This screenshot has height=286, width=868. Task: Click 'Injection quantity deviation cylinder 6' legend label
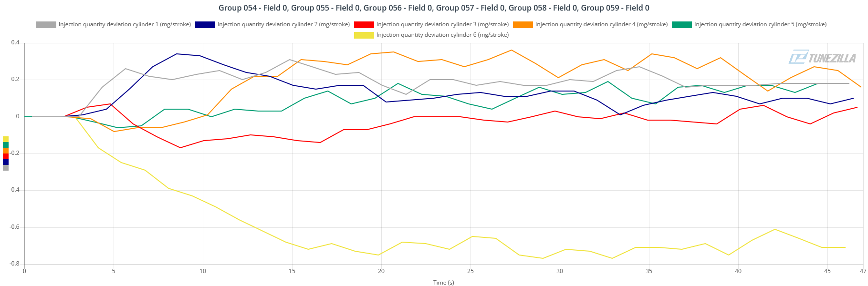click(442, 35)
